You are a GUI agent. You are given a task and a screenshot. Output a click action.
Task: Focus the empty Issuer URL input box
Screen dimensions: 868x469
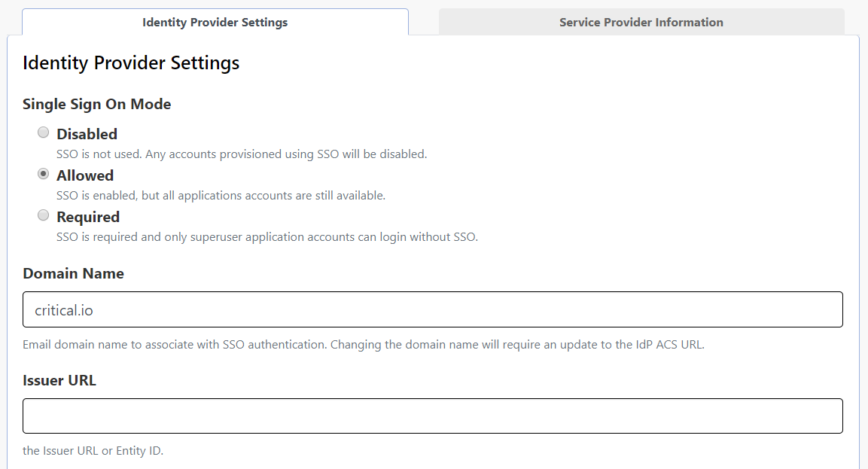(432, 416)
